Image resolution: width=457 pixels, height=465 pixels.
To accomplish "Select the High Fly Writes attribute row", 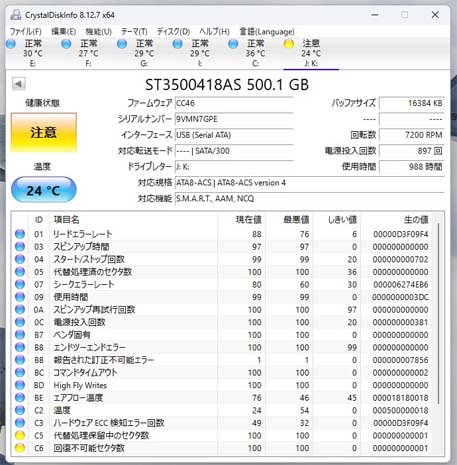I will click(x=222, y=385).
